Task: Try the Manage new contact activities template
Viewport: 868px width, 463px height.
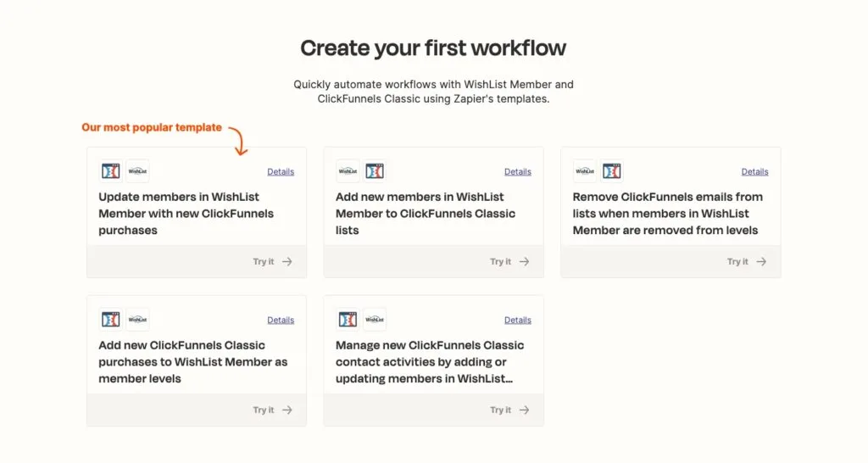Action: click(x=509, y=410)
